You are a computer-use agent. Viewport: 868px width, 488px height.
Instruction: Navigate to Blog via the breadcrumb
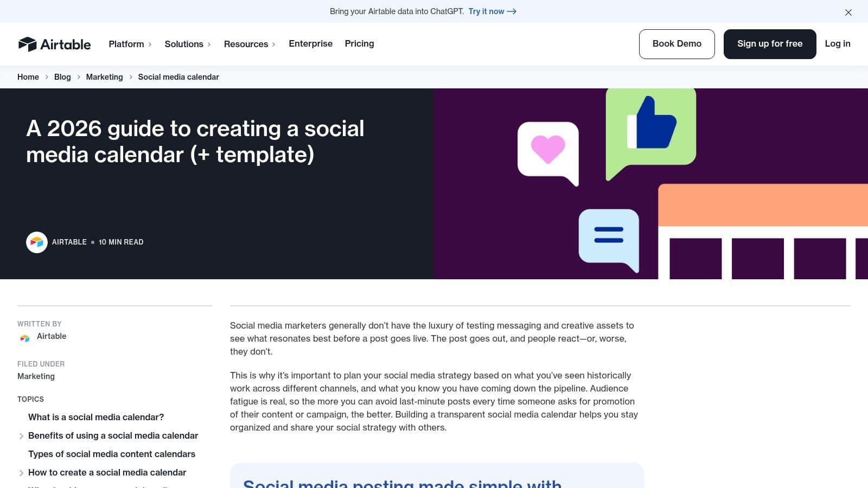[x=62, y=77]
